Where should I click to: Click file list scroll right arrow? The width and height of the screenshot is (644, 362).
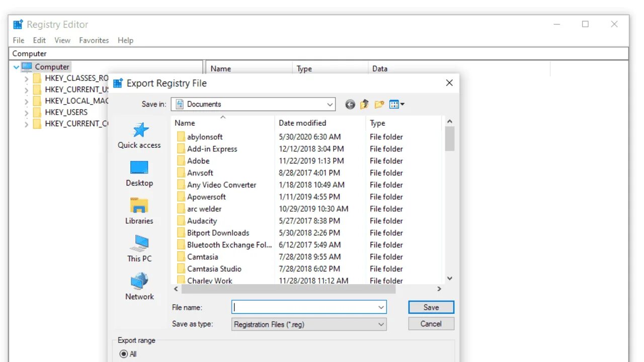tap(439, 289)
